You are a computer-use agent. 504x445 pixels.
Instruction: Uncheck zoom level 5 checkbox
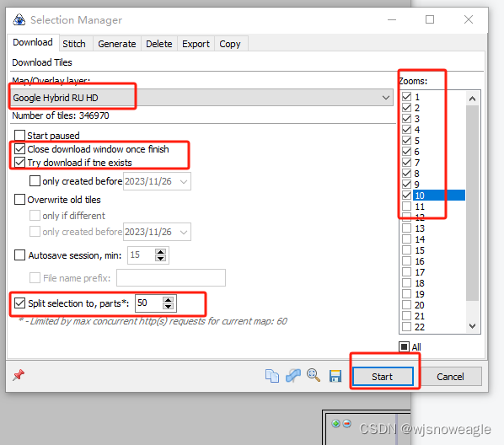[x=406, y=141]
